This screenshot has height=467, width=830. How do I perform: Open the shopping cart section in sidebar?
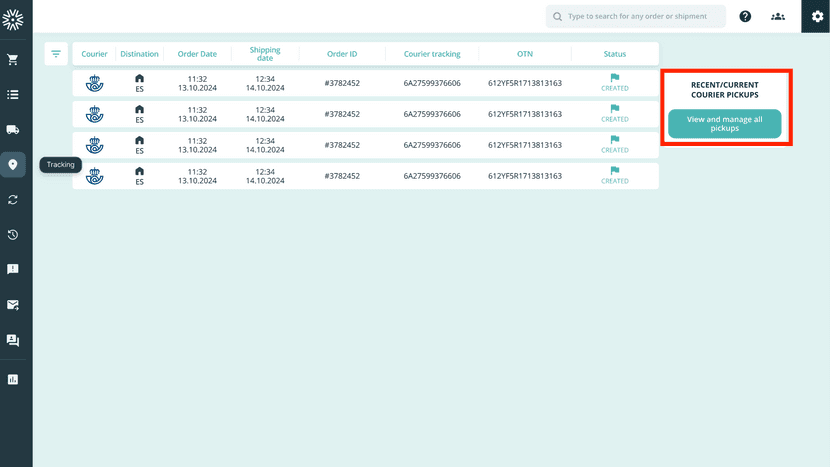click(x=13, y=60)
